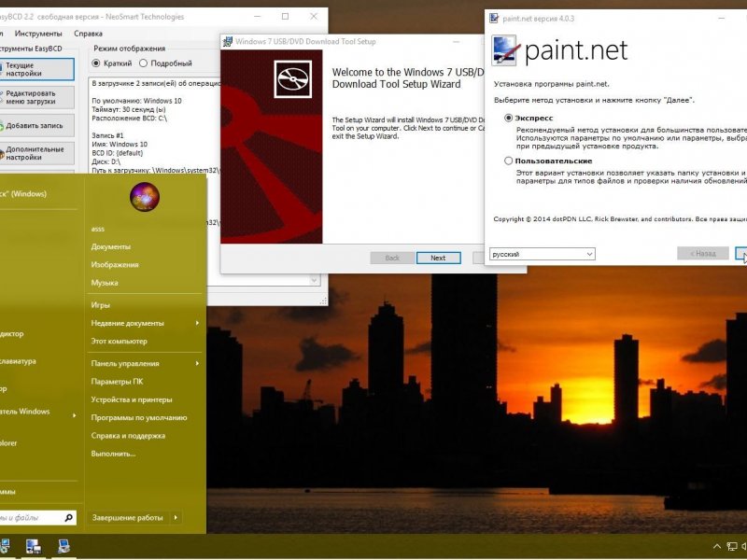Image resolution: width=747 pixels, height=560 pixels.
Task: Open the arrow next to Завершение работы
Action: click(x=176, y=517)
